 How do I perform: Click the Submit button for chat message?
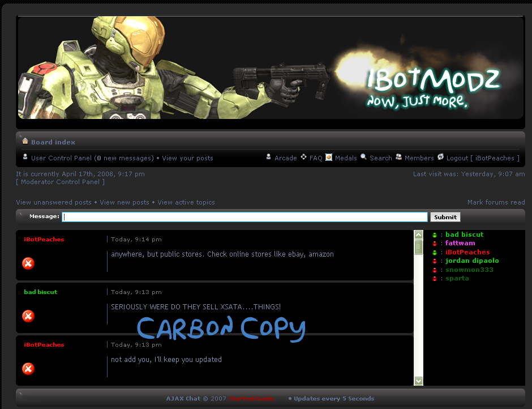coord(445,217)
